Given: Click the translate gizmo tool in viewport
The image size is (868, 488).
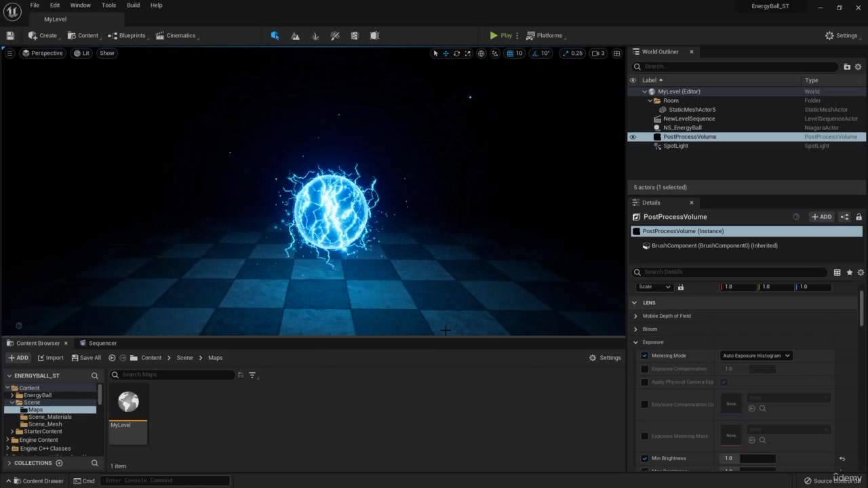Looking at the screenshot, I should click(446, 53).
